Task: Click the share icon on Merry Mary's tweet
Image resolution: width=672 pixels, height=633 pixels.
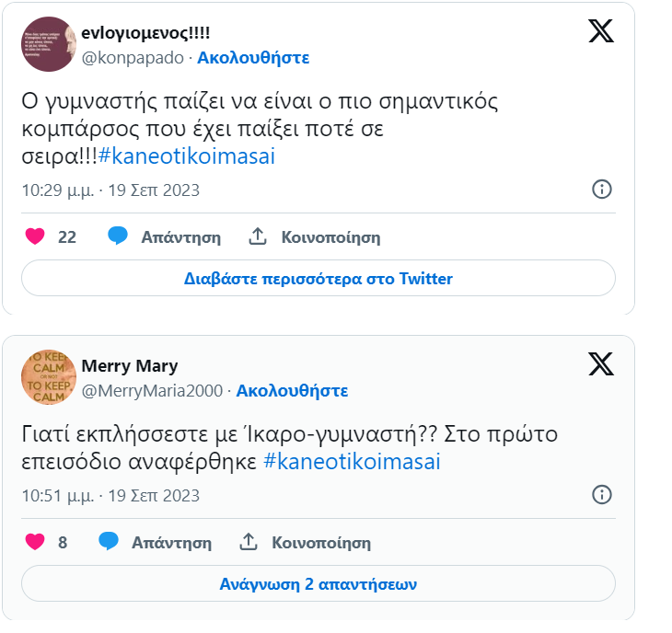Action: [249, 542]
